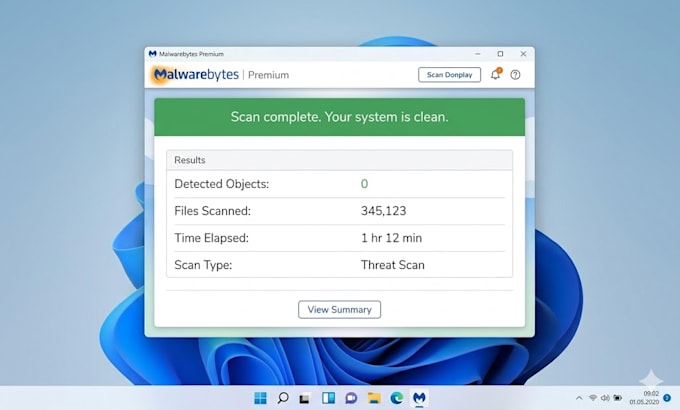Screen dimensions: 680x410
Task: Click the Malwarebytes taskbar icon
Action: tap(419, 398)
